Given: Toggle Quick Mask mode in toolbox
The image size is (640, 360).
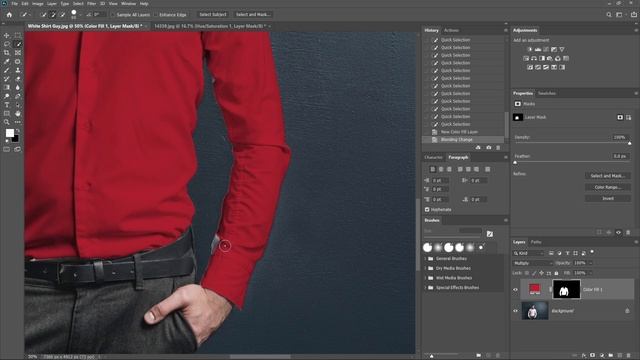Looking at the screenshot, I should point(7,149).
